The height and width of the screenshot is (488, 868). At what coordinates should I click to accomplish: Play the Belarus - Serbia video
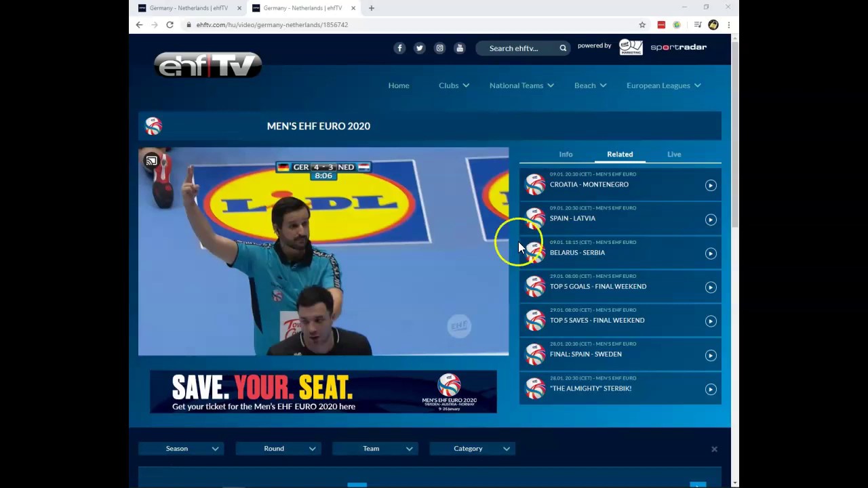click(711, 253)
